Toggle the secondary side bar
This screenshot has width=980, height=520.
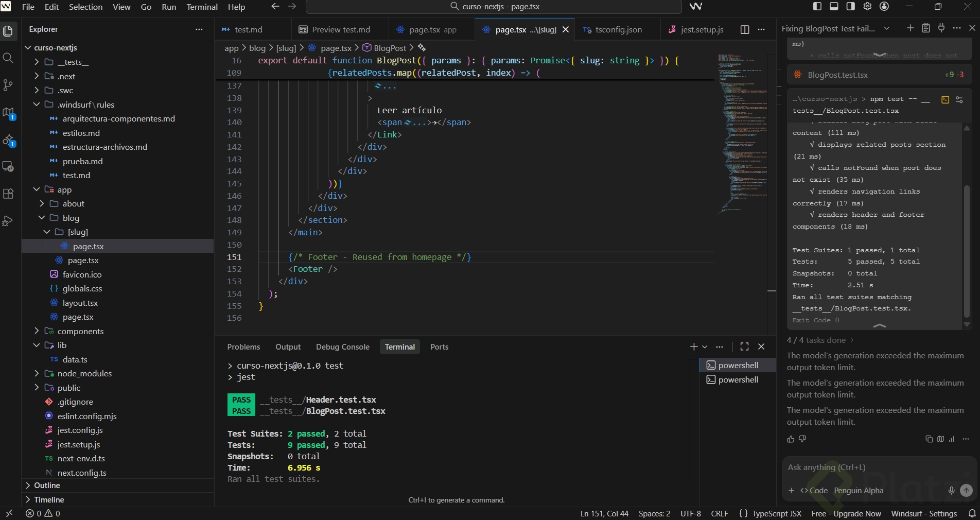[x=851, y=7]
